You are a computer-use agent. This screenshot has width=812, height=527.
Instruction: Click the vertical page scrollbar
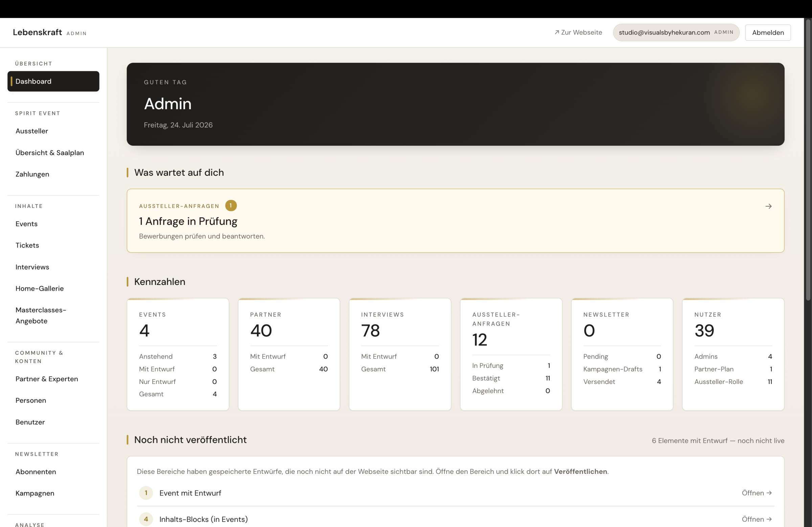tap(808, 160)
